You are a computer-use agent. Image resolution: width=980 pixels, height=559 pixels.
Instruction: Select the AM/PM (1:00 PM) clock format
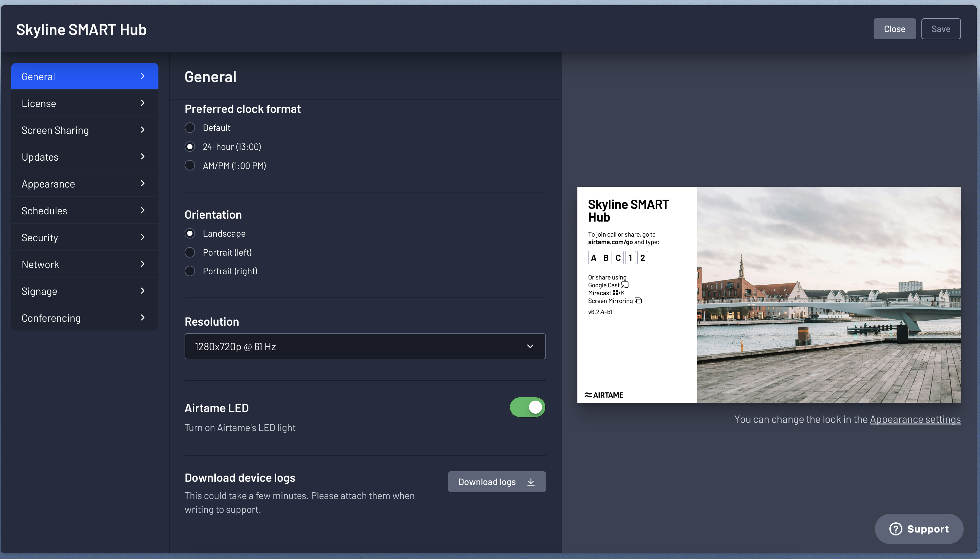point(190,166)
